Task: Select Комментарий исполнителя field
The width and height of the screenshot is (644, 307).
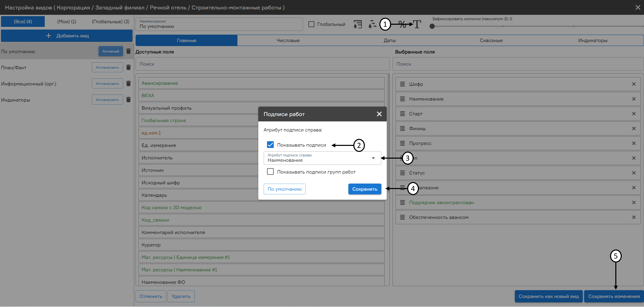Action: [262, 233]
